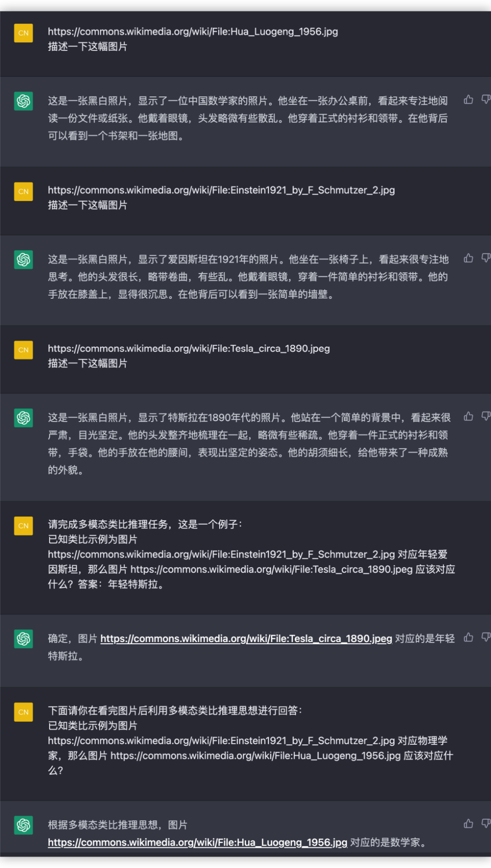The height and width of the screenshot is (868, 491).
Task: Thumbs down the final mathematician answer
Action: [x=486, y=823]
